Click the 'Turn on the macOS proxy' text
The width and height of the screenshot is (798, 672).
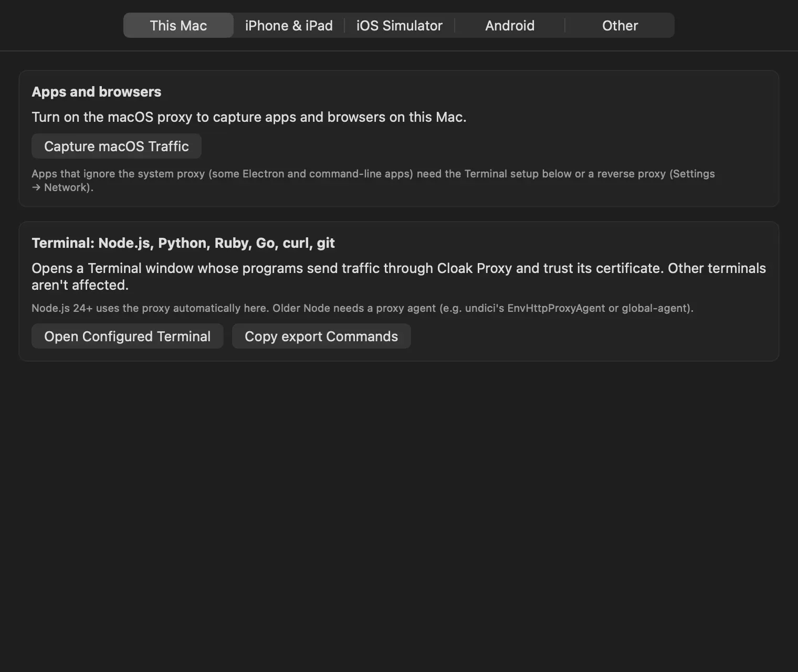tap(249, 117)
